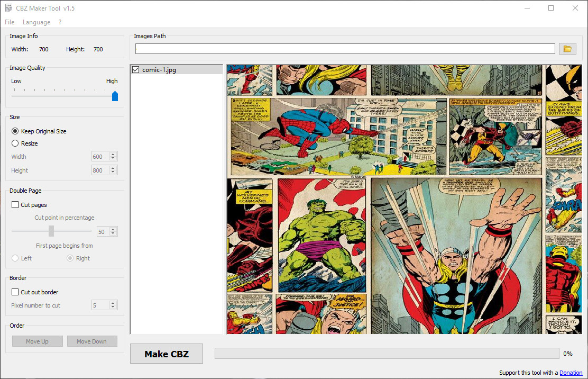The width and height of the screenshot is (588, 379).
Task: Click the Move Down button
Action: point(92,341)
